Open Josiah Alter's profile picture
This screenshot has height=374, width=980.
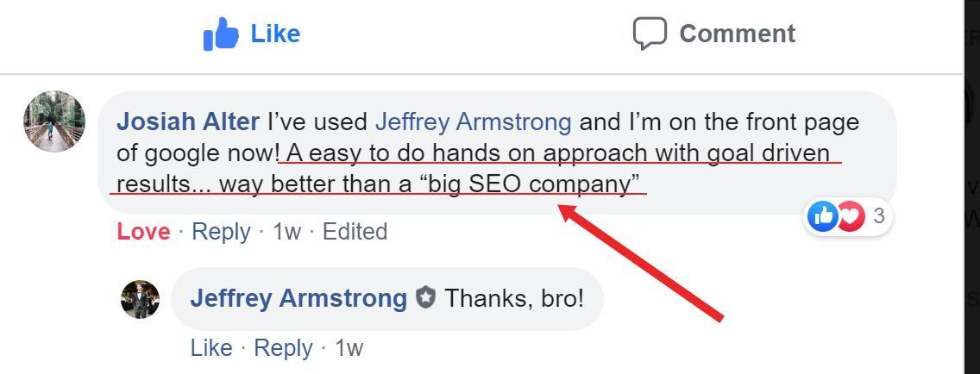pyautogui.click(x=54, y=122)
